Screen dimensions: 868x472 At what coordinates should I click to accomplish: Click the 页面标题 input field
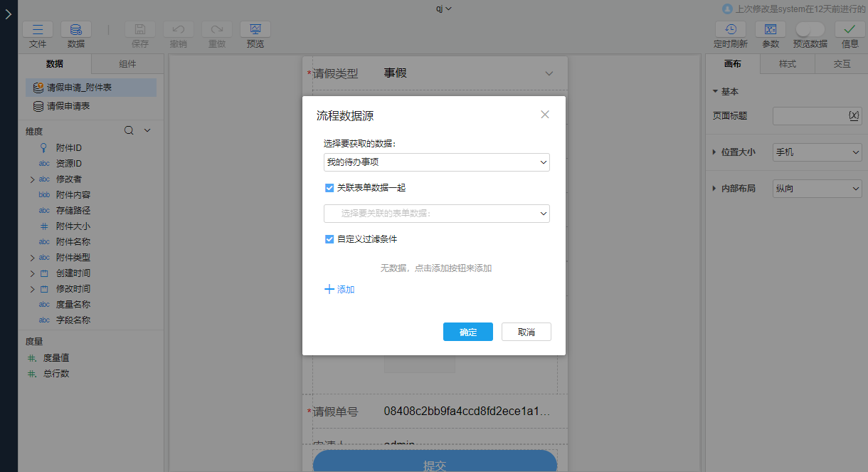pos(810,115)
